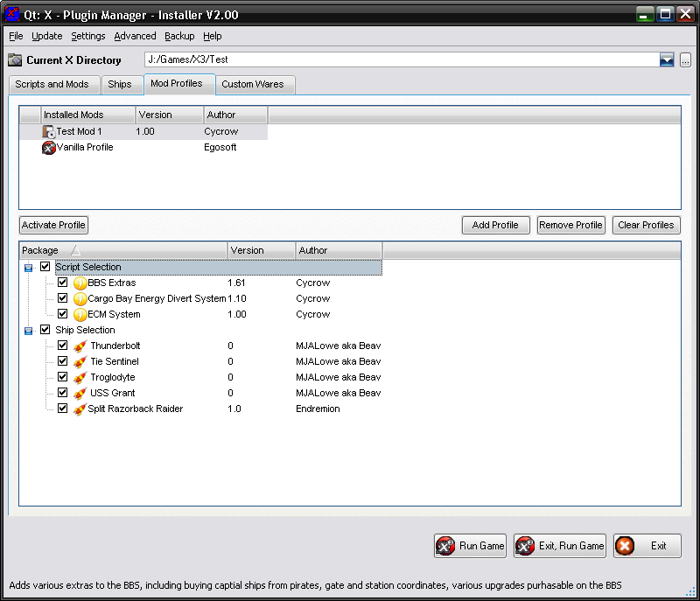Click the Current X Directory folder icon

click(x=15, y=59)
